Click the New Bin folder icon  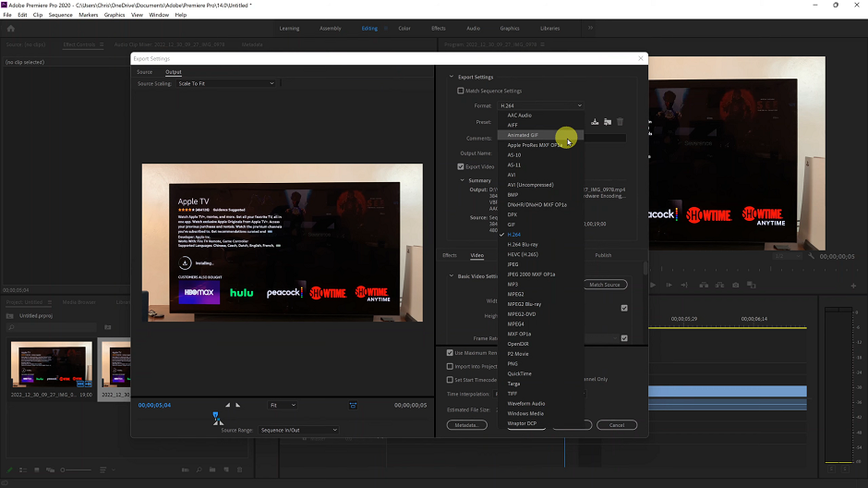pos(212,470)
